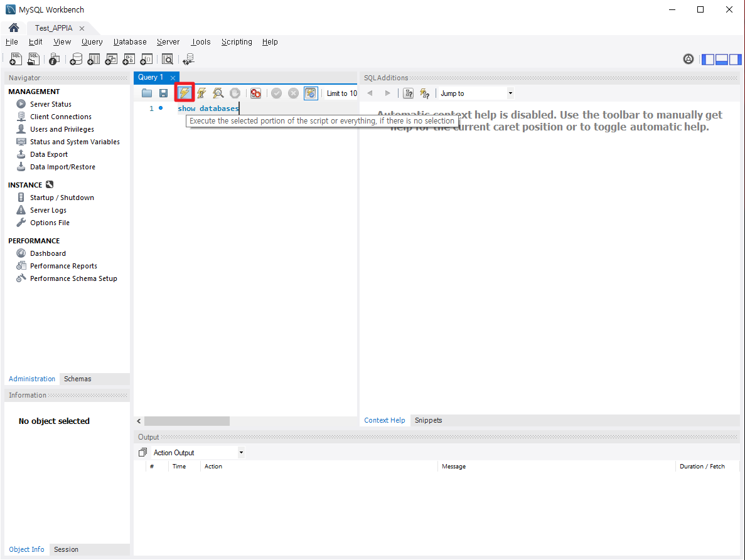Open the Action Output type dropdown
745x560 pixels.
[198, 452]
